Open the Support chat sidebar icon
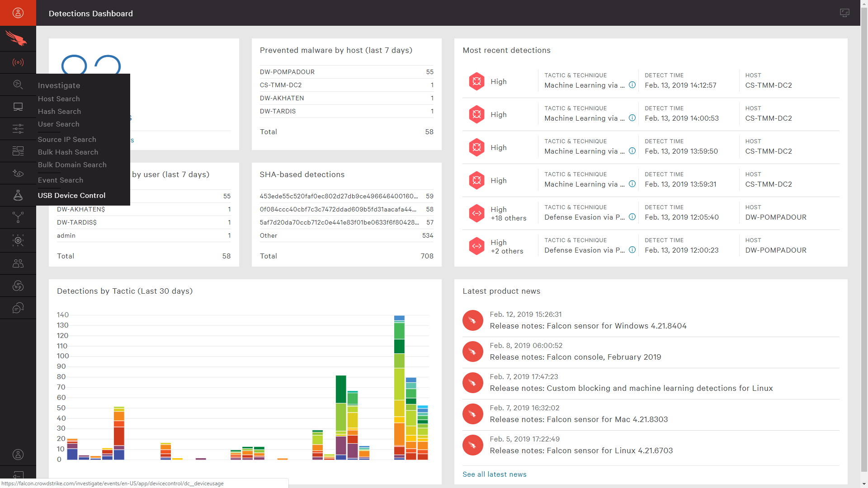The height and width of the screenshot is (488, 868). (18, 308)
